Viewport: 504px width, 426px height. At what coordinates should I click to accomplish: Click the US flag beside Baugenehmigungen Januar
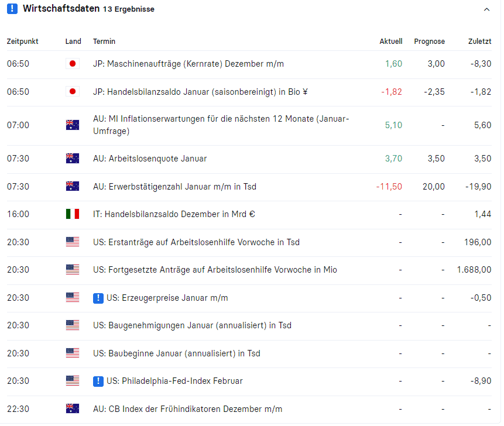[73, 325]
